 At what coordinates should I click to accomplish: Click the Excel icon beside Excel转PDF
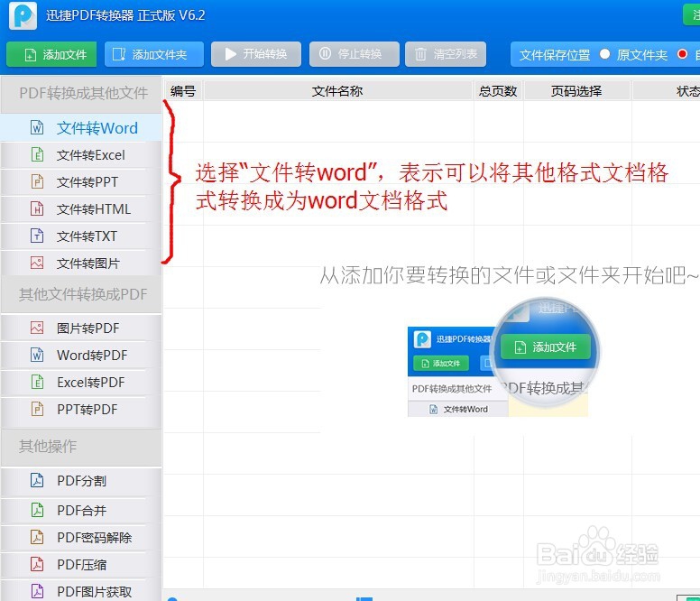click(37, 383)
